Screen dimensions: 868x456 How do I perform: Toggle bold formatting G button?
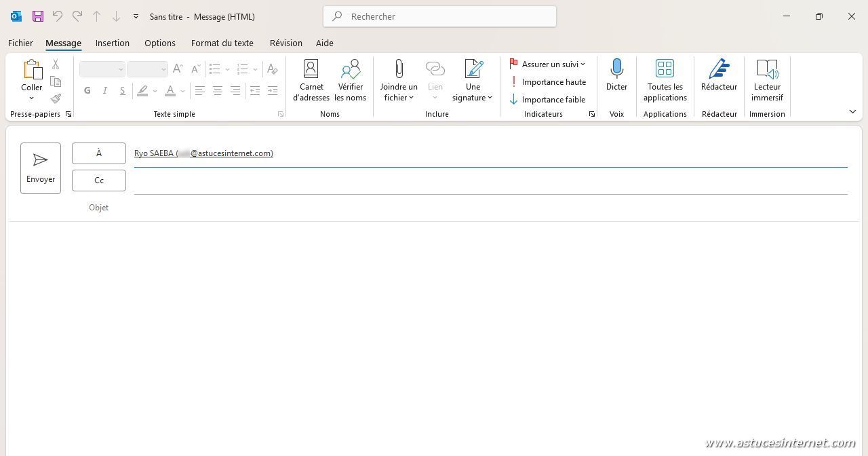(87, 91)
